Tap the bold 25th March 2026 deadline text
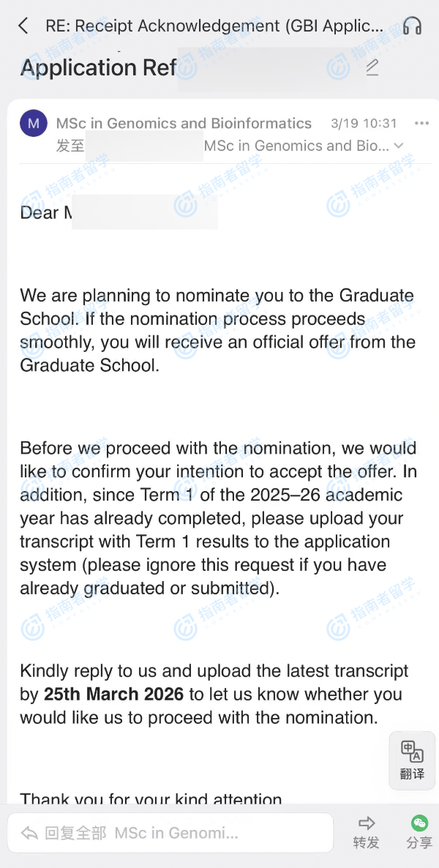Image resolution: width=439 pixels, height=868 pixels. 113,694
